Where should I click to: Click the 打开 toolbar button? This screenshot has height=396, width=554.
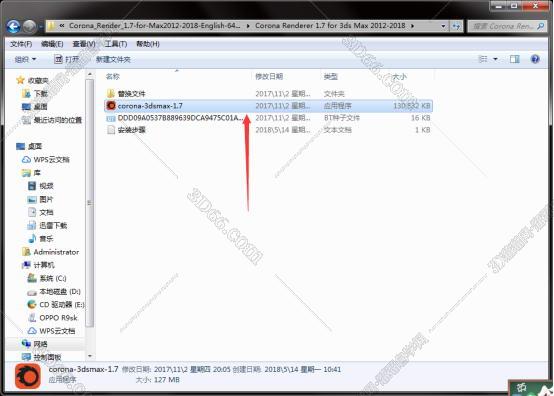point(66,59)
